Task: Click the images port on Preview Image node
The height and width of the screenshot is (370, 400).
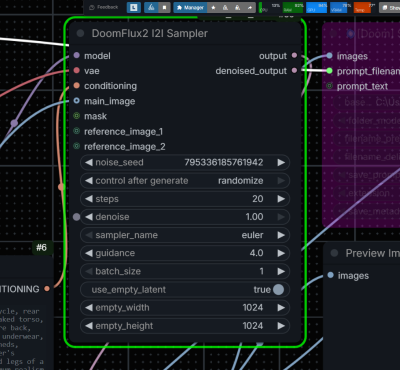Action: point(331,275)
